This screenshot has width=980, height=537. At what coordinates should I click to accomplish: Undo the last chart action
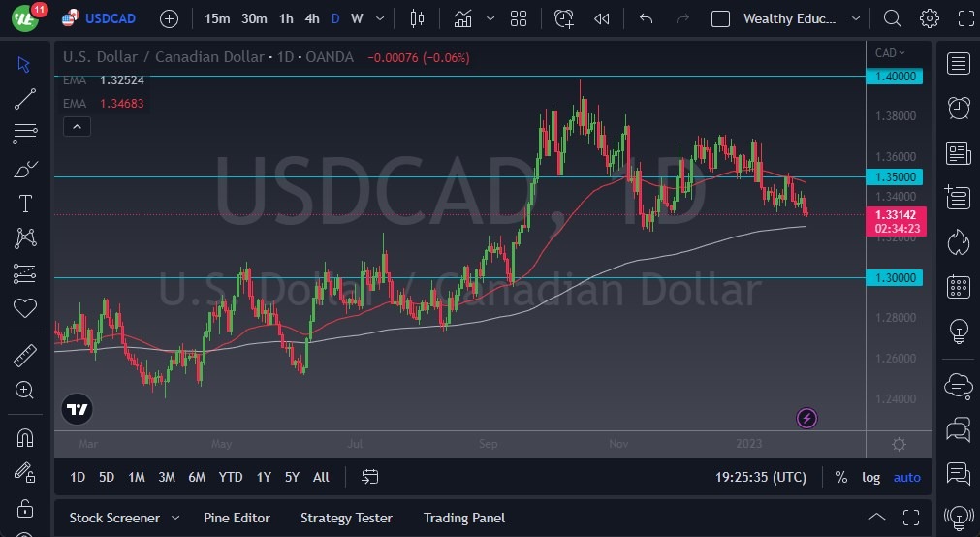(x=647, y=18)
